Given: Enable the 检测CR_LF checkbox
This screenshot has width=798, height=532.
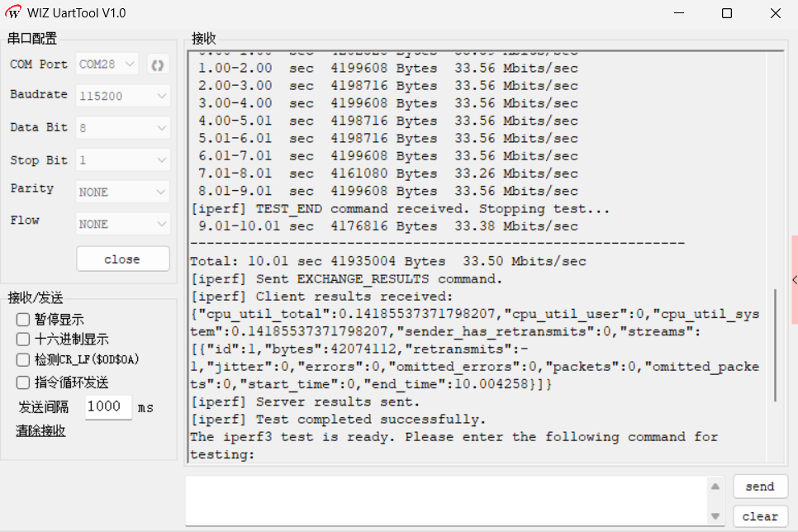Looking at the screenshot, I should click(23, 360).
